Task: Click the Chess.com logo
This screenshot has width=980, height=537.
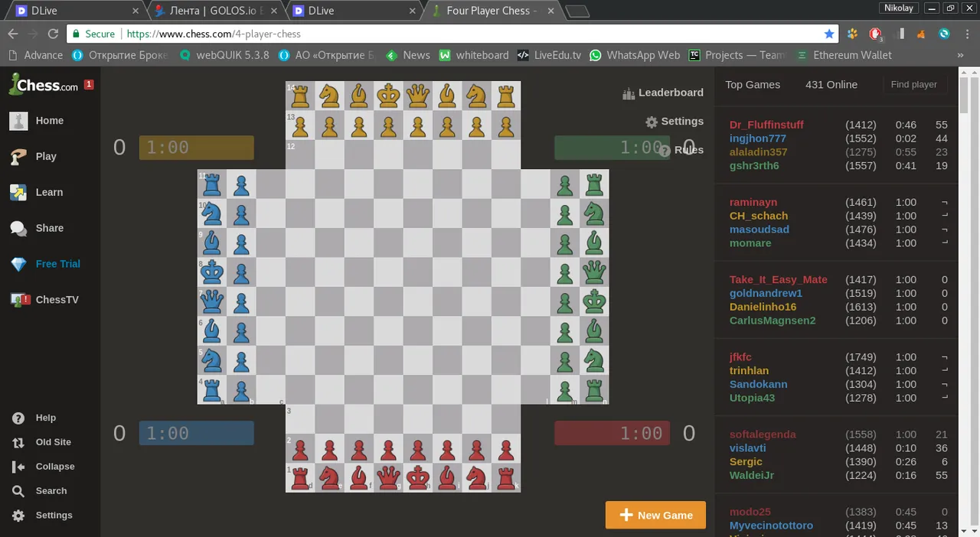Action: [x=44, y=84]
